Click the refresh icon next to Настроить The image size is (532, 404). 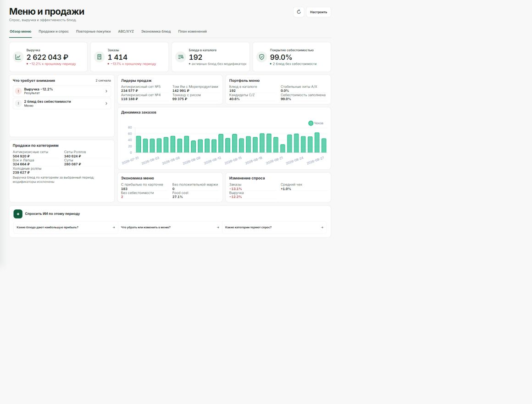pyautogui.click(x=299, y=12)
